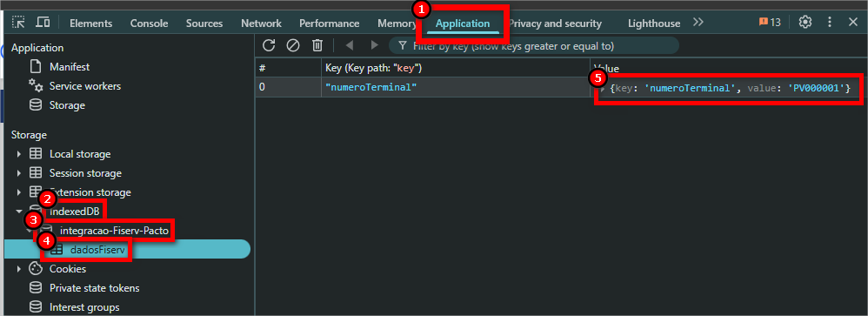The image size is (868, 316).
Task: Expand the Cookies tree node
Action: point(19,269)
